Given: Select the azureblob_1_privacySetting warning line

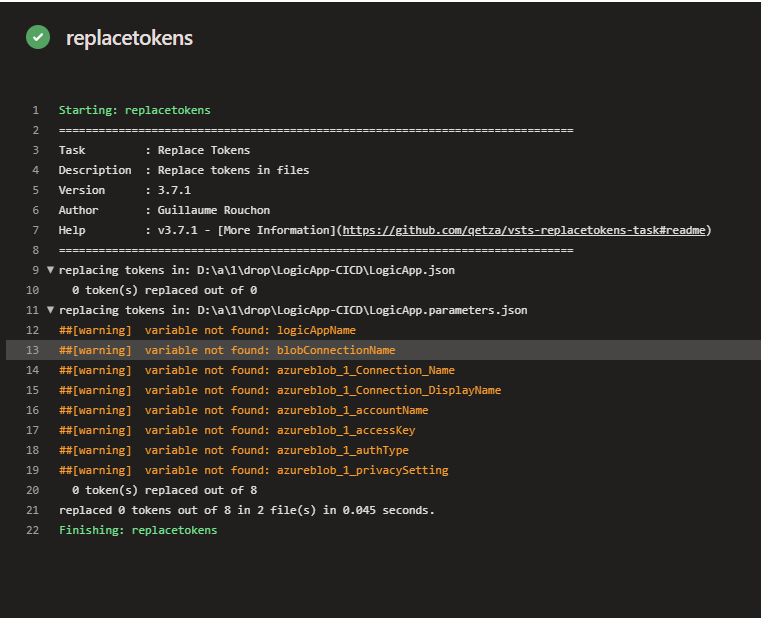Looking at the screenshot, I should tap(253, 470).
